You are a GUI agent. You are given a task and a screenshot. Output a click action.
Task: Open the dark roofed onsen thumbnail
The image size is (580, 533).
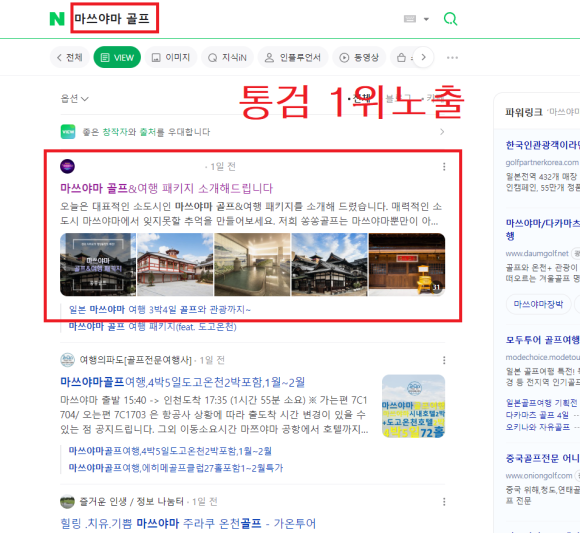[x=330, y=264]
